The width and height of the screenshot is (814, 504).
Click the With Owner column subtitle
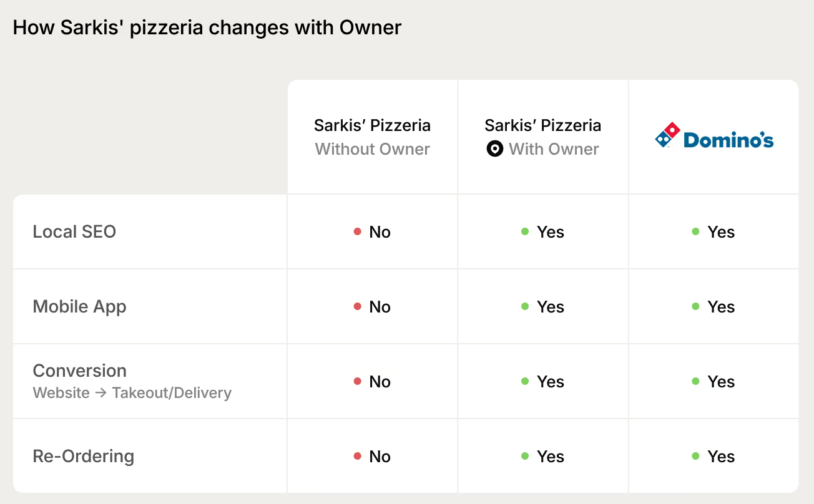click(554, 149)
